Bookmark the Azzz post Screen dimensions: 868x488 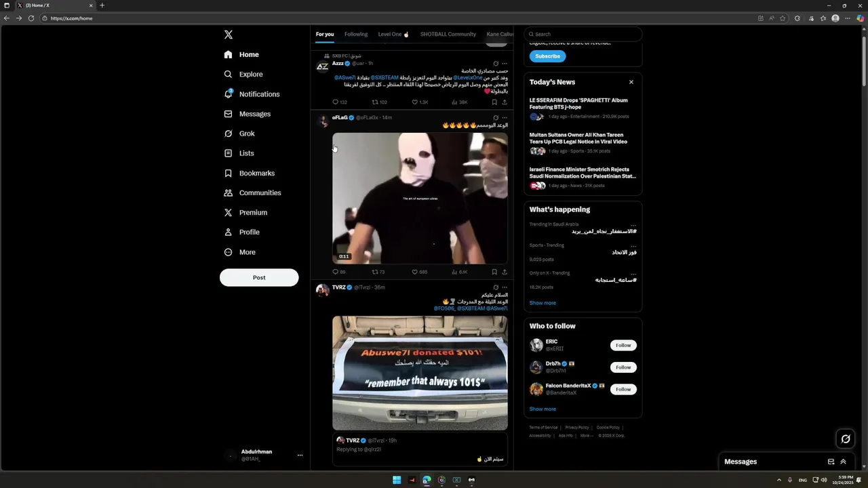pyautogui.click(x=494, y=102)
